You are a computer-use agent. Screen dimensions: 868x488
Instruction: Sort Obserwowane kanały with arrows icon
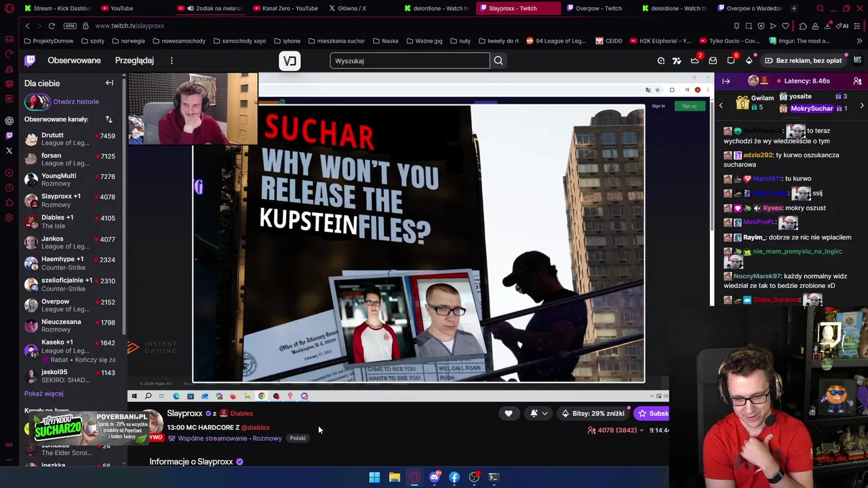(x=108, y=119)
